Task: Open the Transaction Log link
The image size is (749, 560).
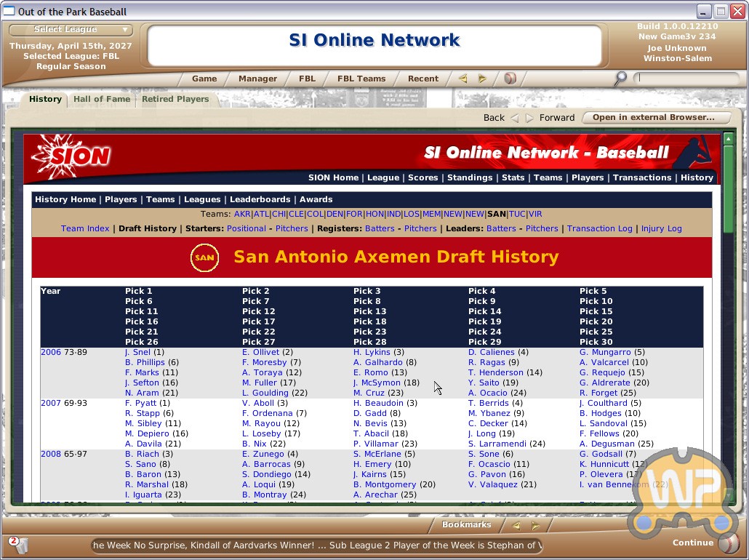Action: click(x=599, y=228)
